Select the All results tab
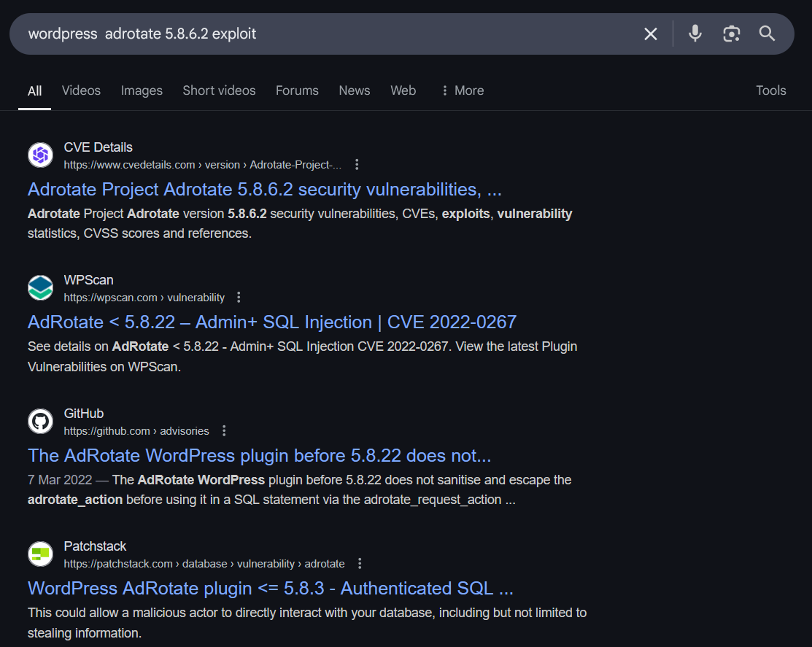Screen dimensions: 812x647 click(x=35, y=91)
